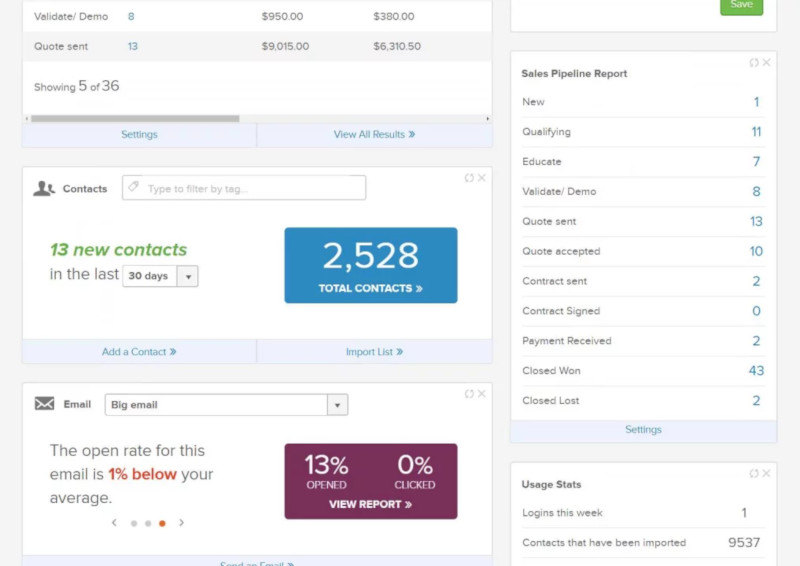The image size is (800, 566).
Task: Close the Contacts widget
Action: [x=481, y=178]
